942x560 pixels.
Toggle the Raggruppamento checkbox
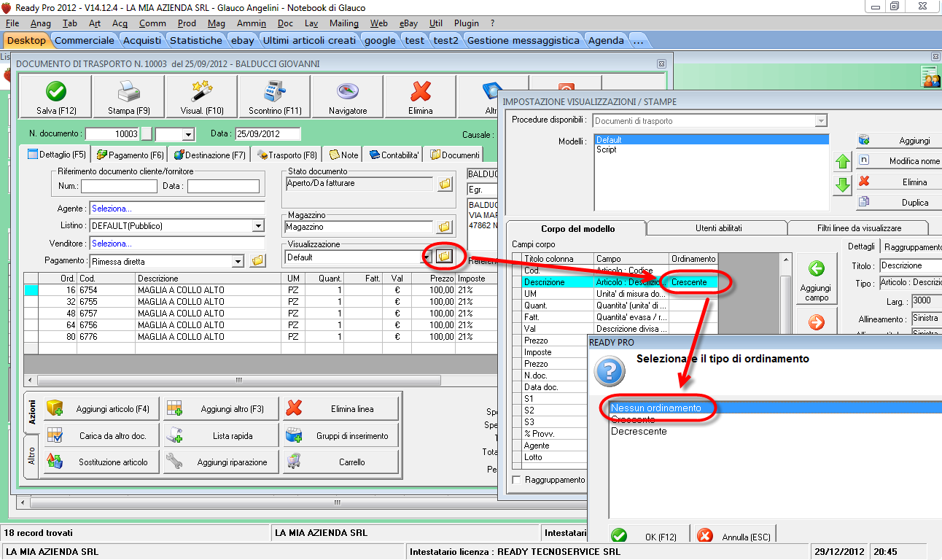point(517,480)
